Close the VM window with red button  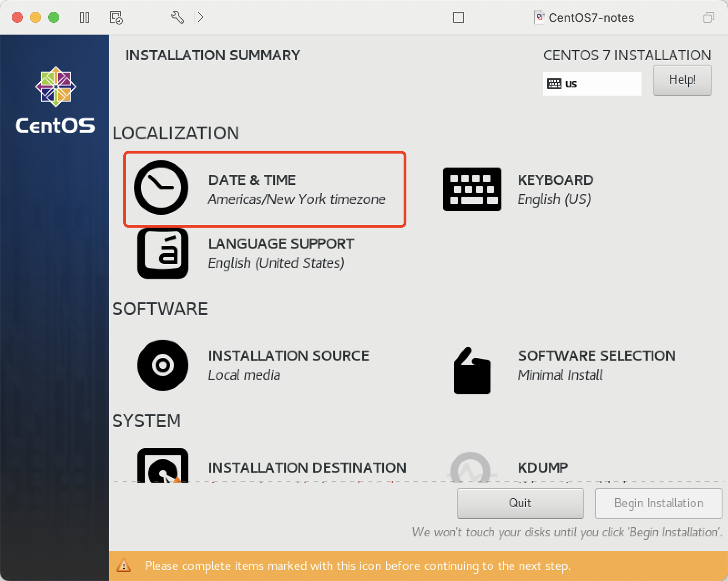click(x=17, y=17)
